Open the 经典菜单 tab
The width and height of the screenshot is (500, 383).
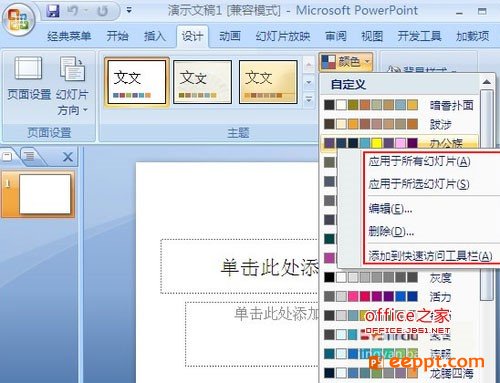click(x=69, y=36)
